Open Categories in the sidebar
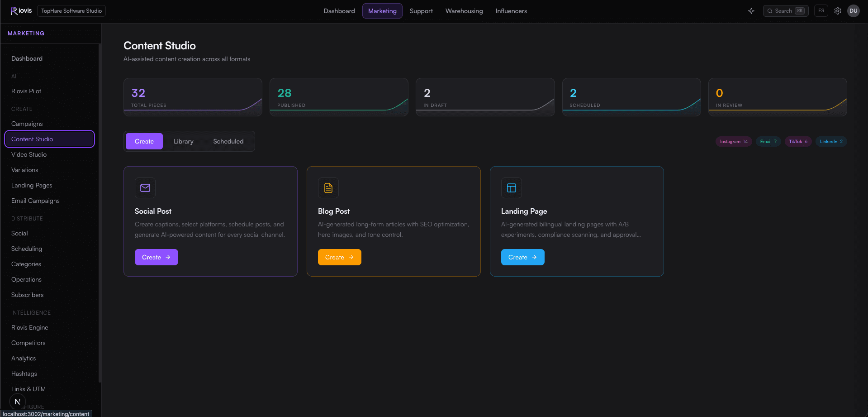 [49, 264]
